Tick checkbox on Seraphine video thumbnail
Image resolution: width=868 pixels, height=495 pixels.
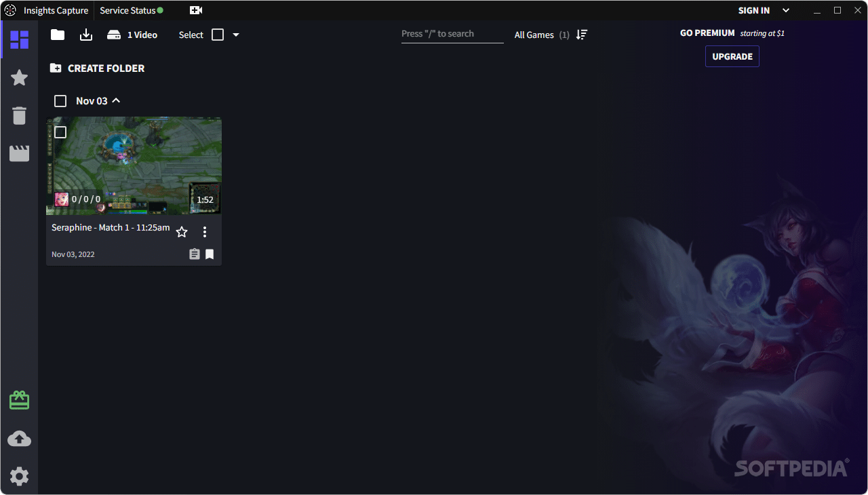pos(60,132)
